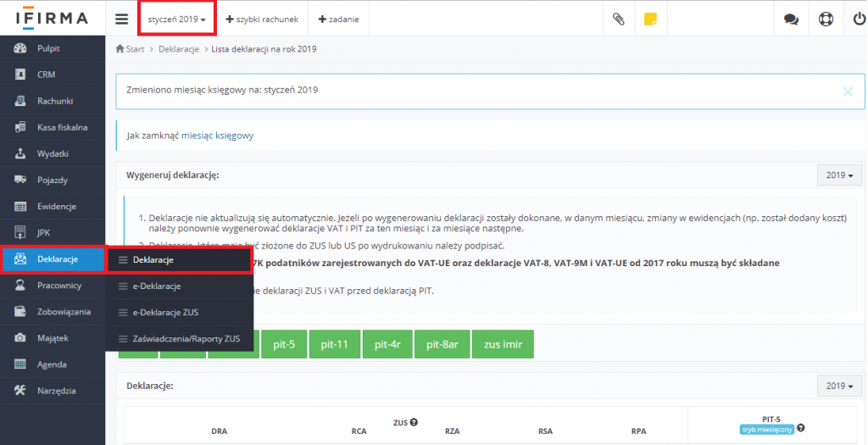Expand the 2019 year dropdown in Deklaracje list

coord(838,386)
